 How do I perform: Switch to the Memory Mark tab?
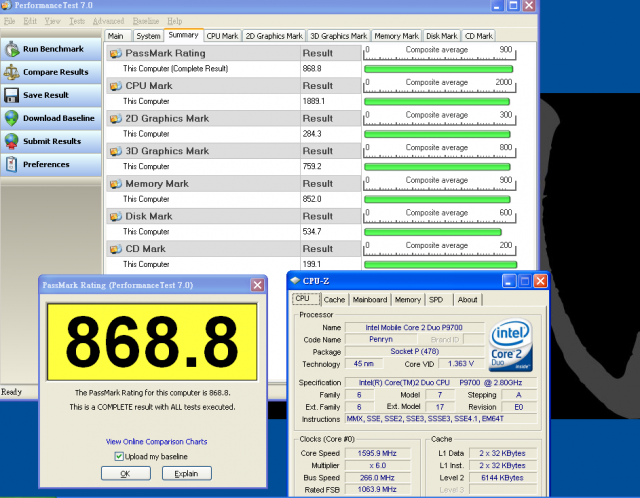pyautogui.click(x=397, y=36)
